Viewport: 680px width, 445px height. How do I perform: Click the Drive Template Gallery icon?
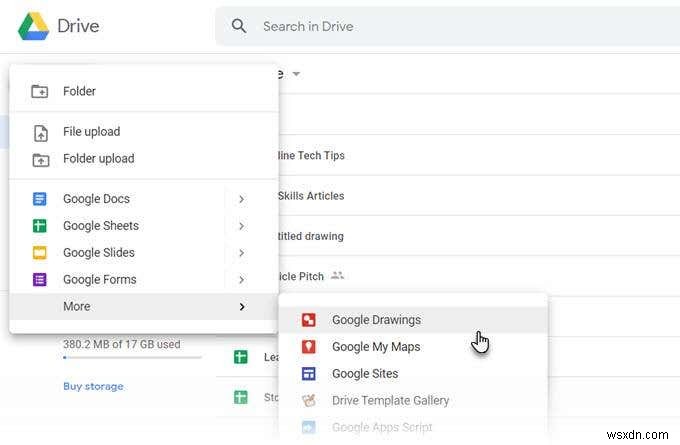(x=309, y=401)
